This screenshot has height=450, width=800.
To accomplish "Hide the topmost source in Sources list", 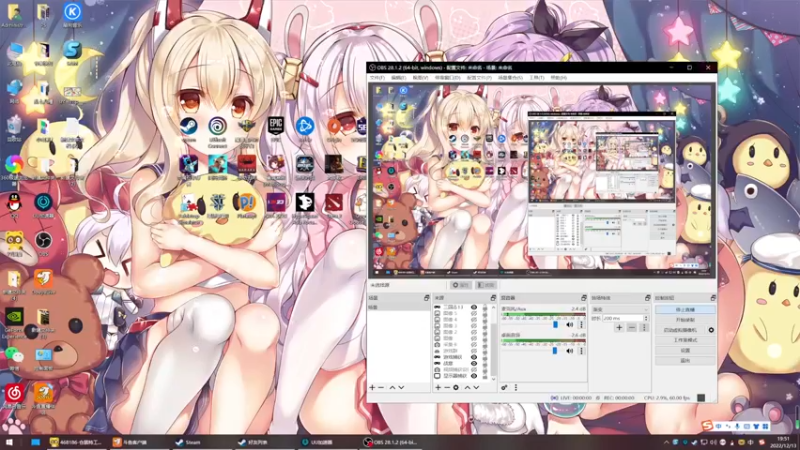I will click(474, 307).
